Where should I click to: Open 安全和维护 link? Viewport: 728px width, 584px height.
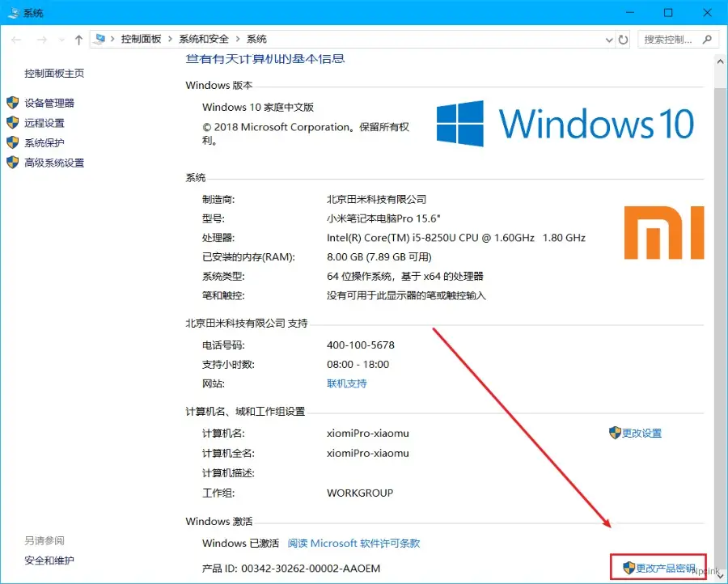49,561
